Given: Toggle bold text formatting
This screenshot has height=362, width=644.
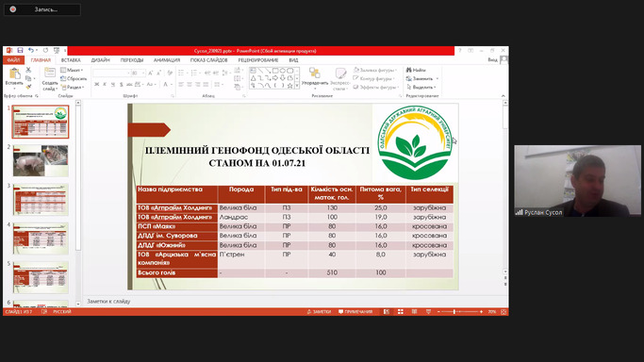Looking at the screenshot, I should [x=96, y=84].
